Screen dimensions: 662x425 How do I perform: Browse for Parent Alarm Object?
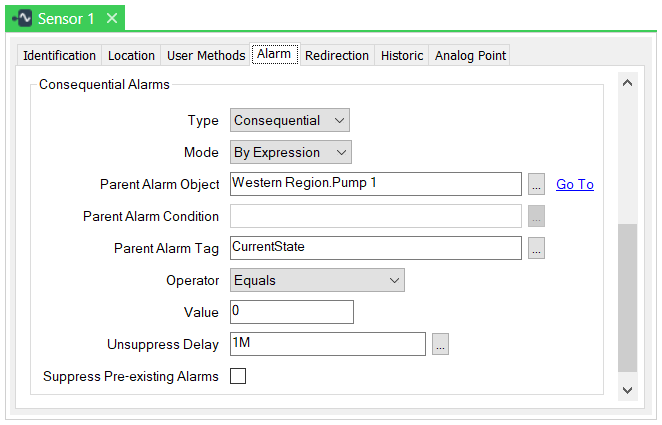537,185
